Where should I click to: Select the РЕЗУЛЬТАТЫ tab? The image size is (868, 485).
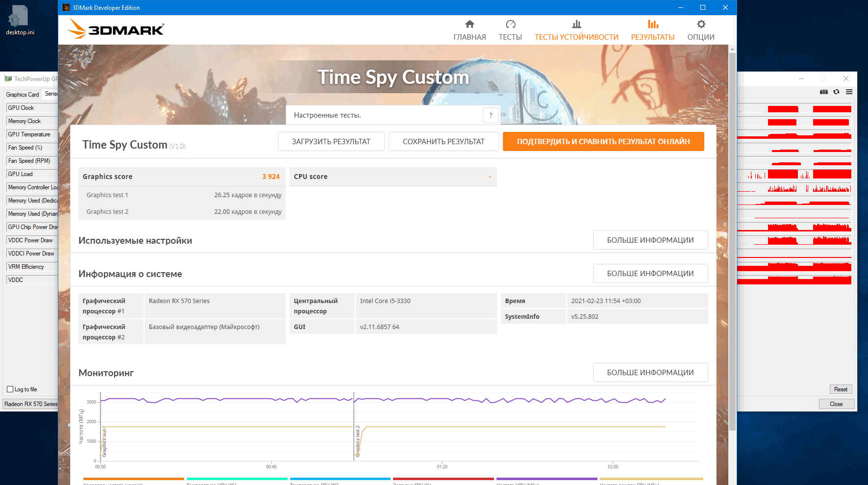[x=653, y=30]
